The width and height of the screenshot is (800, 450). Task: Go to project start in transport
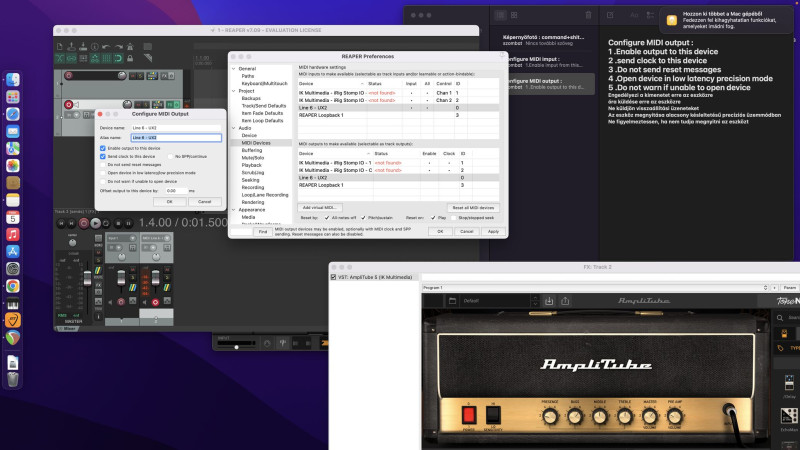[61, 223]
